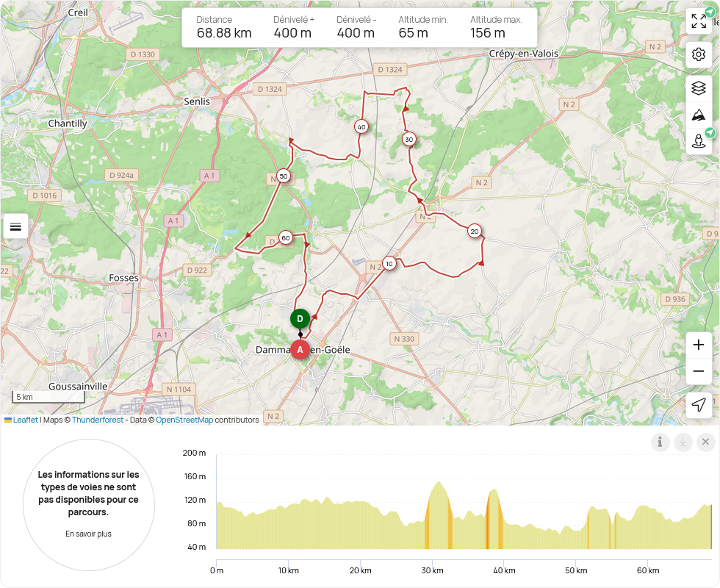Show elevation profile info
This screenshot has width=720, height=588.
tap(660, 442)
